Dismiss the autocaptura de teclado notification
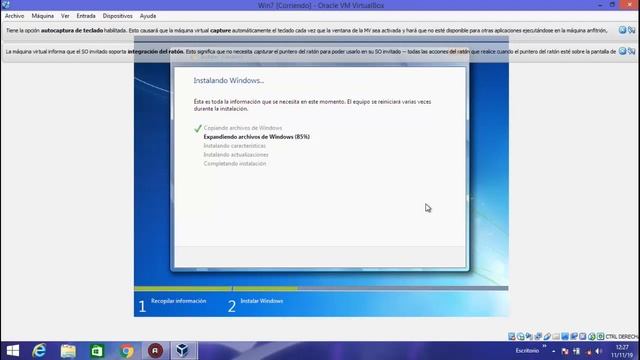Image resolution: width=640 pixels, height=360 pixels. tap(622, 30)
